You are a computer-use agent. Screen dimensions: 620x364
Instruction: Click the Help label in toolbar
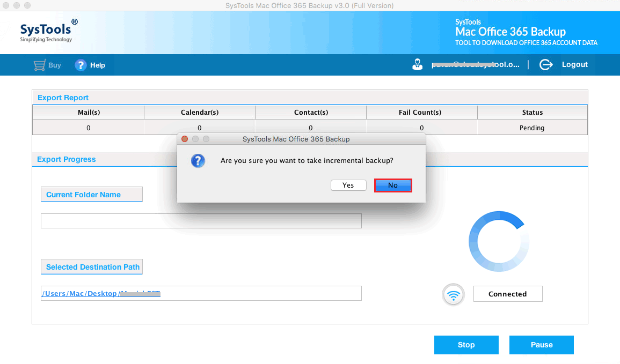(x=97, y=65)
